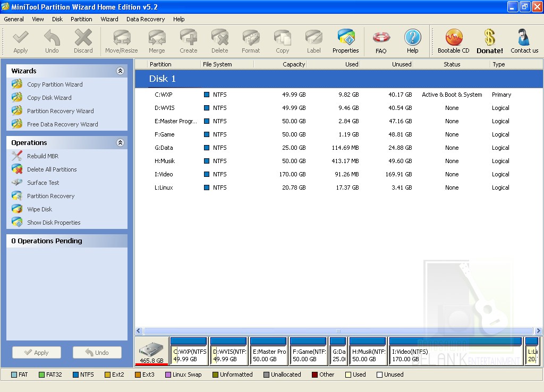Open the View menu
Screen dimensions: 544x392
pos(38,19)
